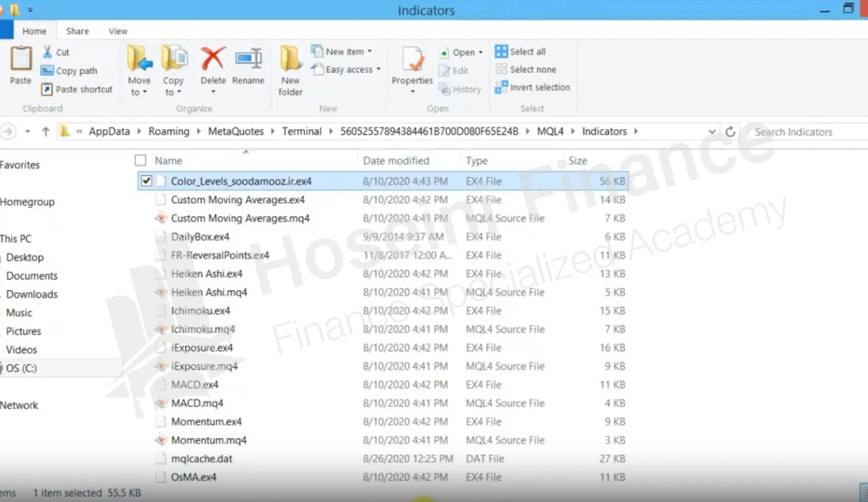Go up one folder level arrow
Image resolution: width=868 pixels, height=502 pixels.
(45, 132)
